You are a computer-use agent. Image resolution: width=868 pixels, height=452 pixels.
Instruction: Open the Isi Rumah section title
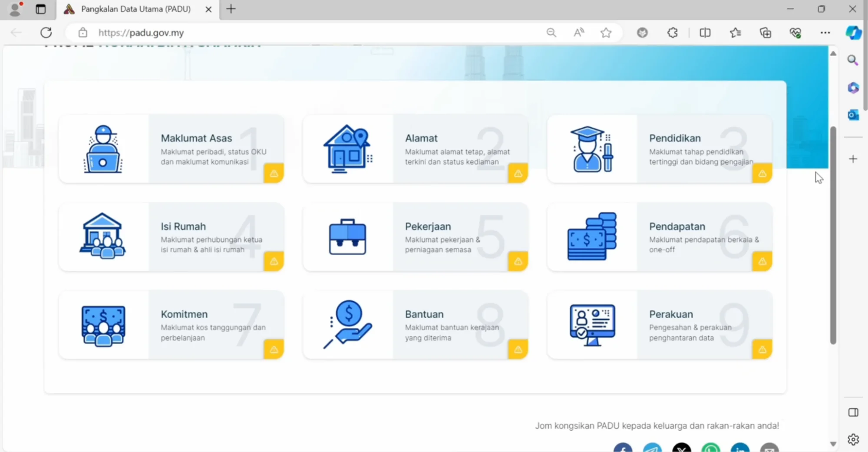click(183, 226)
